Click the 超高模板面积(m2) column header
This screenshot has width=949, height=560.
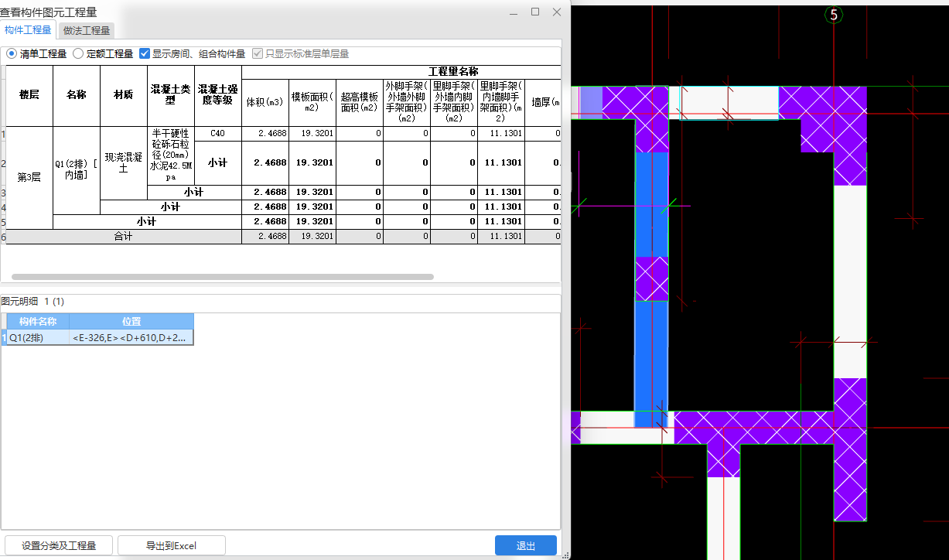(x=360, y=102)
